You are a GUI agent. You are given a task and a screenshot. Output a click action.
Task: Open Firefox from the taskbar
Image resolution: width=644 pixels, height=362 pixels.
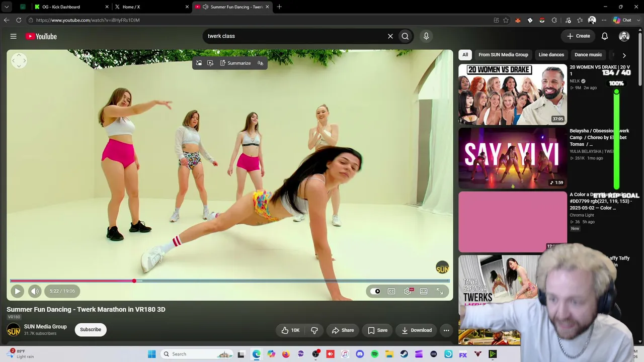(x=286, y=354)
